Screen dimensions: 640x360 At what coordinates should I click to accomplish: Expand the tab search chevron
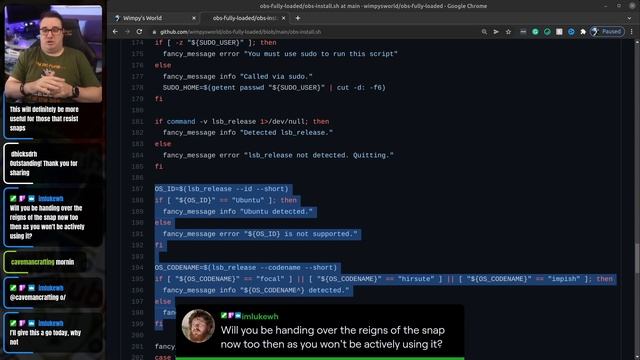(x=629, y=18)
